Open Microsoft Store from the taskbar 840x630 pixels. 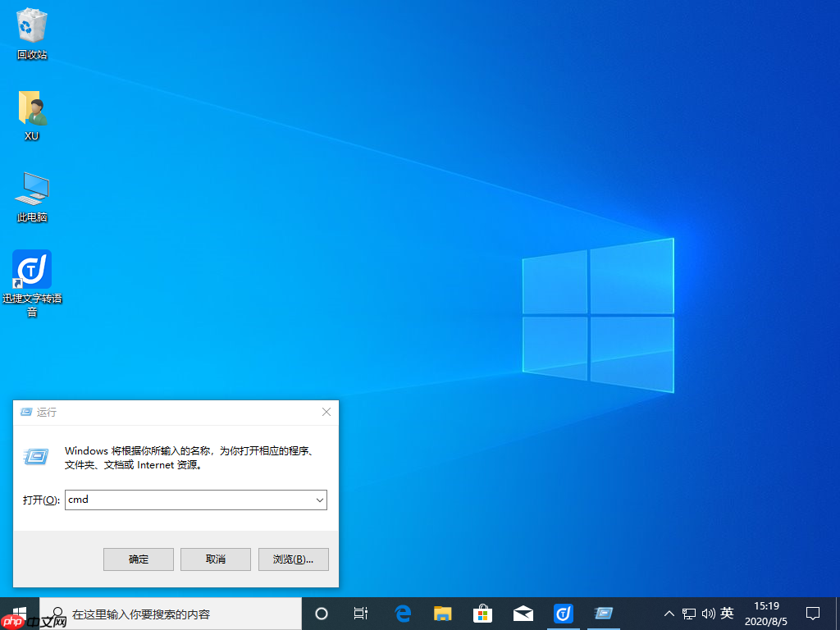click(482, 614)
